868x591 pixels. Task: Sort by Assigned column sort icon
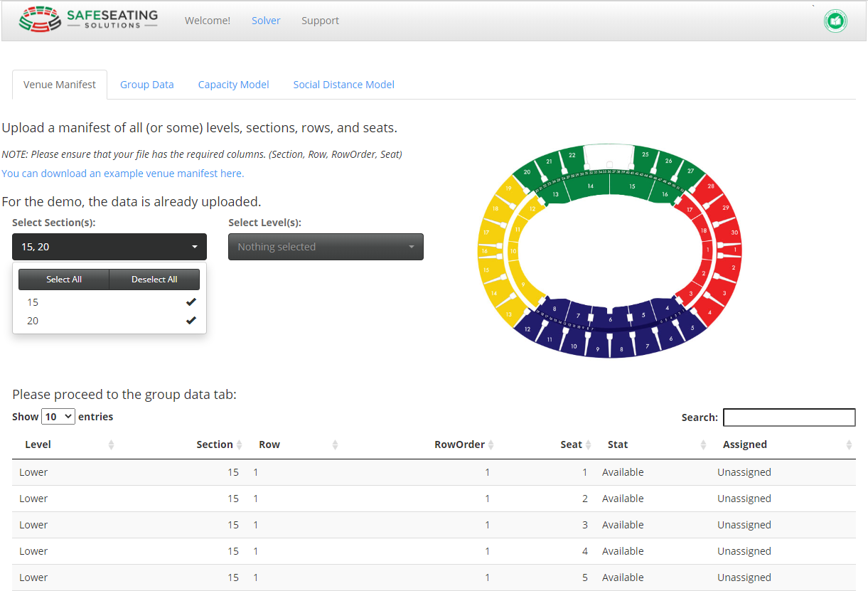(849, 445)
